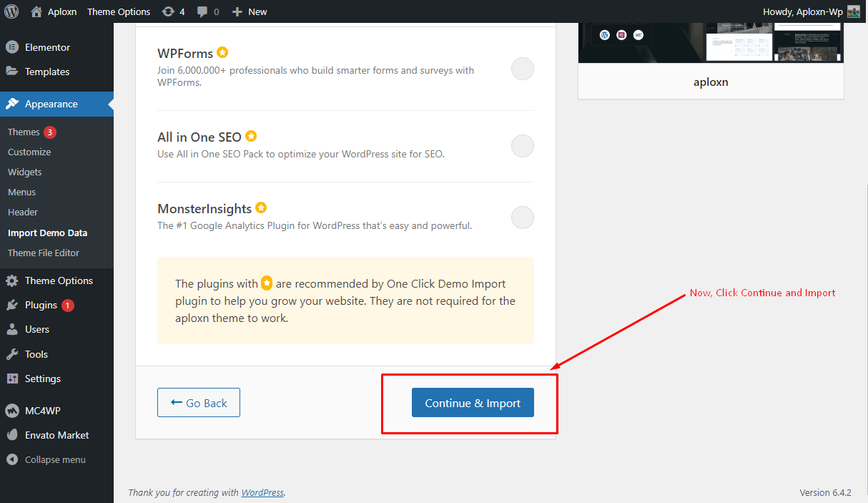Click the star icon in the yellow notice
Viewport: 868px width, 503px height.
point(267,283)
